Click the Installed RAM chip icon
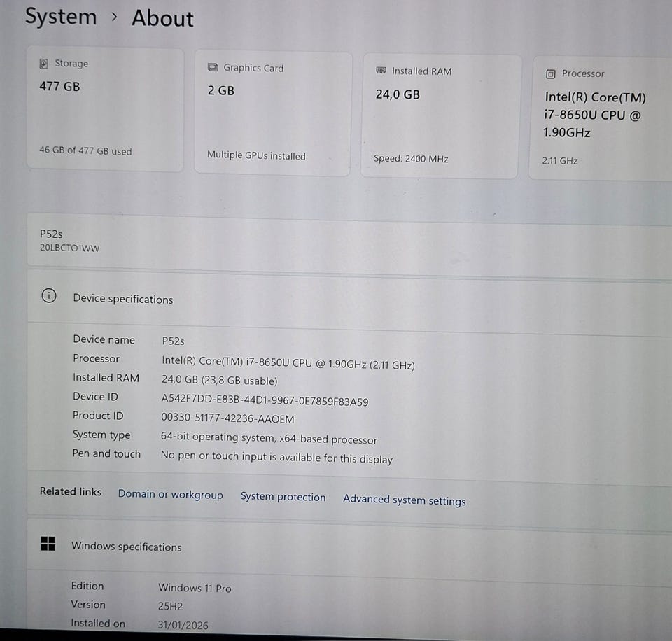 381,70
